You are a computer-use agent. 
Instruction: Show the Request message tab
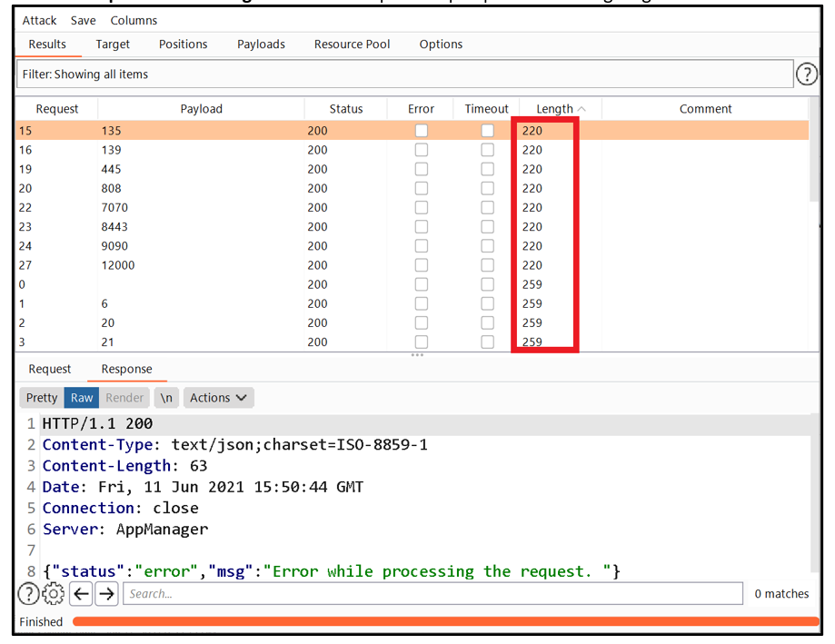tap(50, 369)
